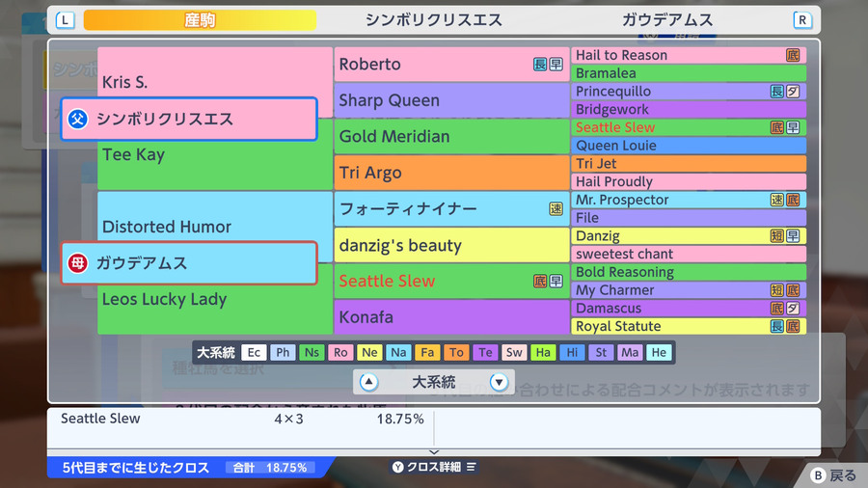The height and width of the screenshot is (488, 868).
Task: Click the 合計 18.75% total cross value
Action: click(x=270, y=468)
